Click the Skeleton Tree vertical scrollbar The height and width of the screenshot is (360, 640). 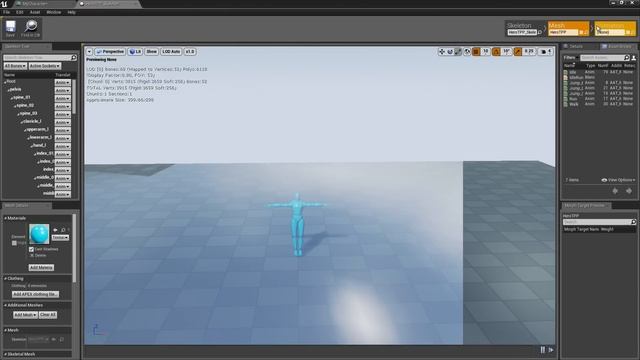(74, 97)
